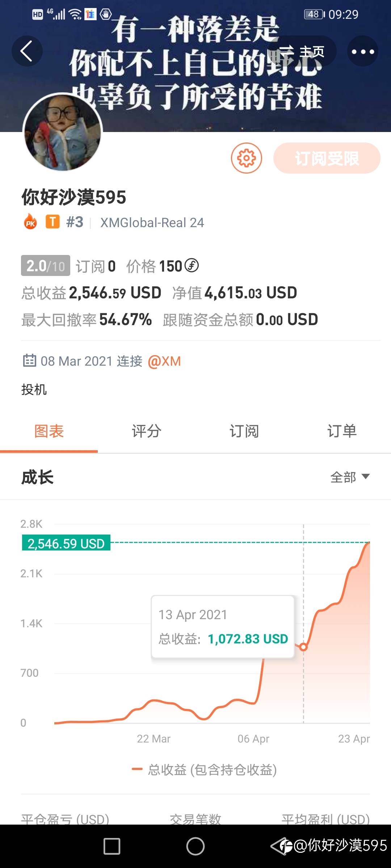Tap the price coin symbol icon
This screenshot has width=391, height=868.
192,265
